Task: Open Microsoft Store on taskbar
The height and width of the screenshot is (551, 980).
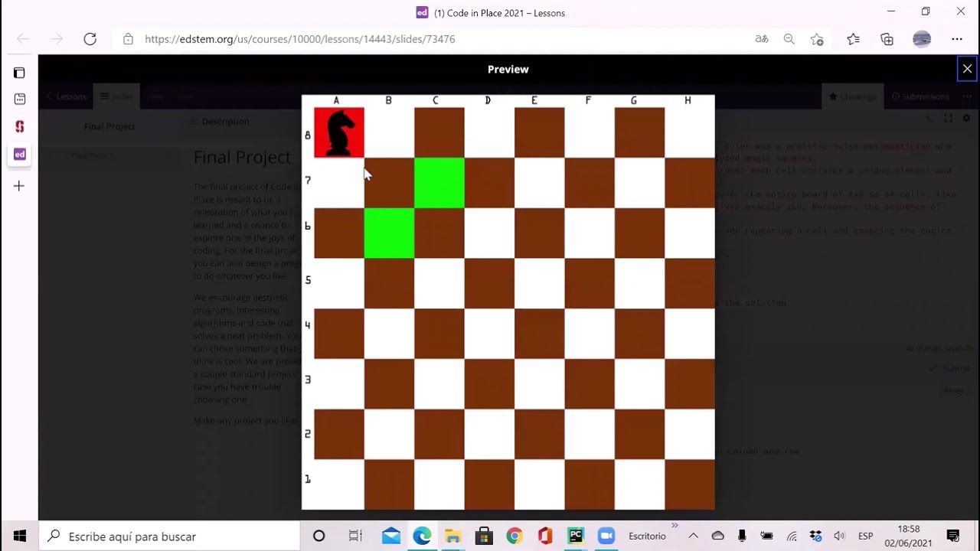Action: 483,536
